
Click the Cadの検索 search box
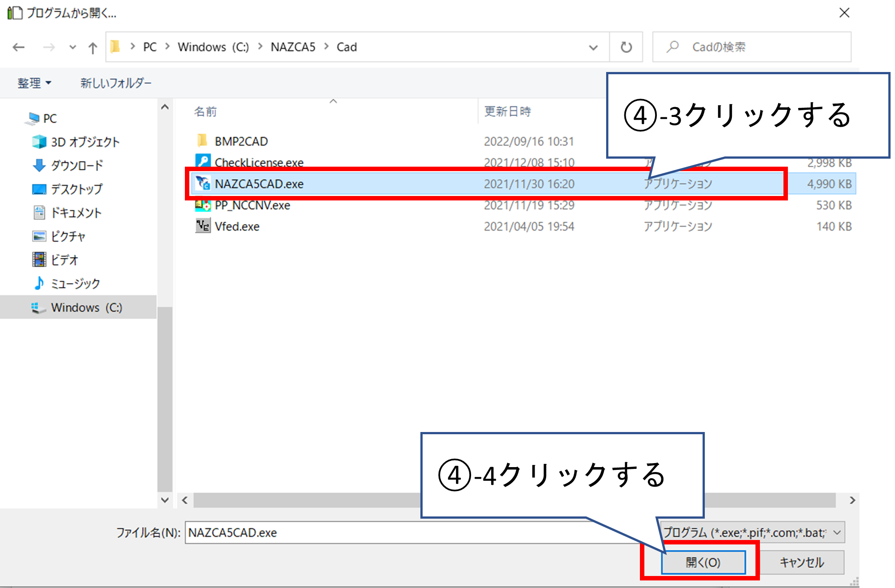751,47
